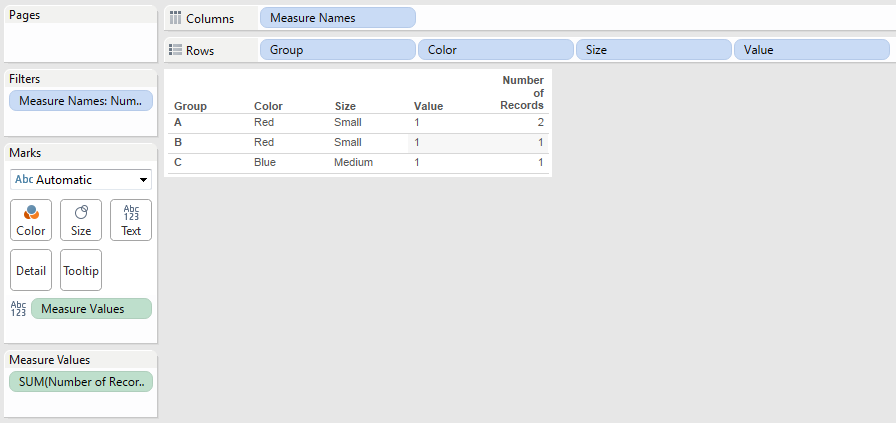Click the Measure Values pill in Marks
The width and height of the screenshot is (896, 423).
pos(91,309)
